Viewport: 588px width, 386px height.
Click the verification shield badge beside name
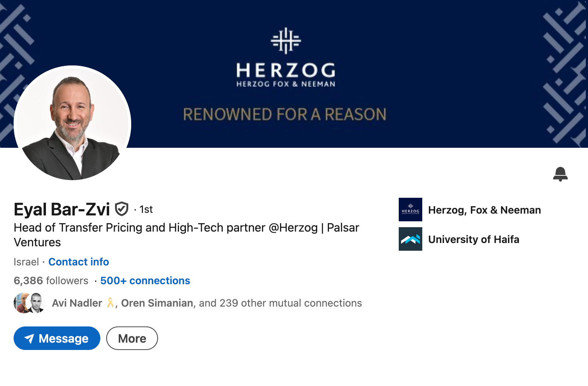click(x=122, y=209)
